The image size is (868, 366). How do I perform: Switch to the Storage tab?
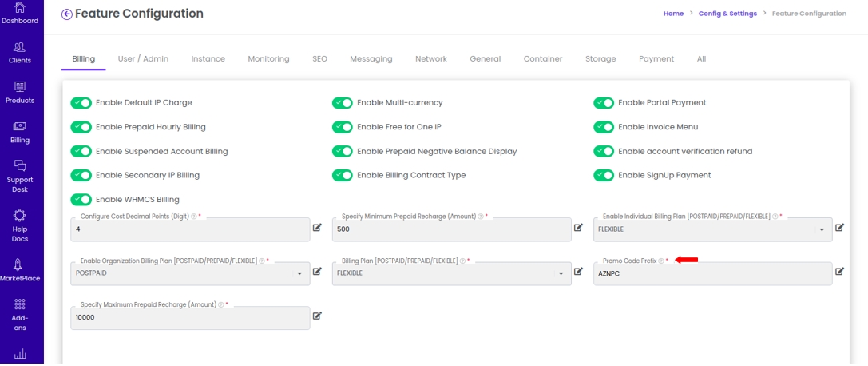(600, 58)
